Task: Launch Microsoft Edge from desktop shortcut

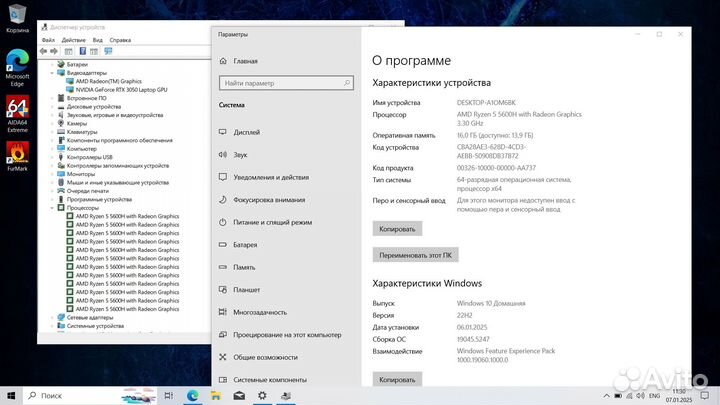Action: tap(17, 68)
